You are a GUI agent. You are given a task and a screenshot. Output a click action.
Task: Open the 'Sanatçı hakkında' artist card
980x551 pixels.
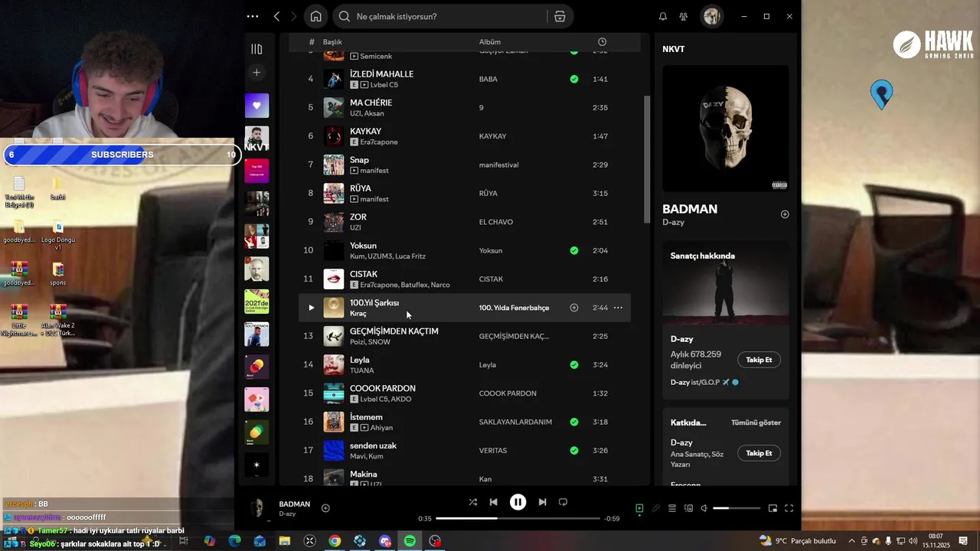click(x=725, y=320)
